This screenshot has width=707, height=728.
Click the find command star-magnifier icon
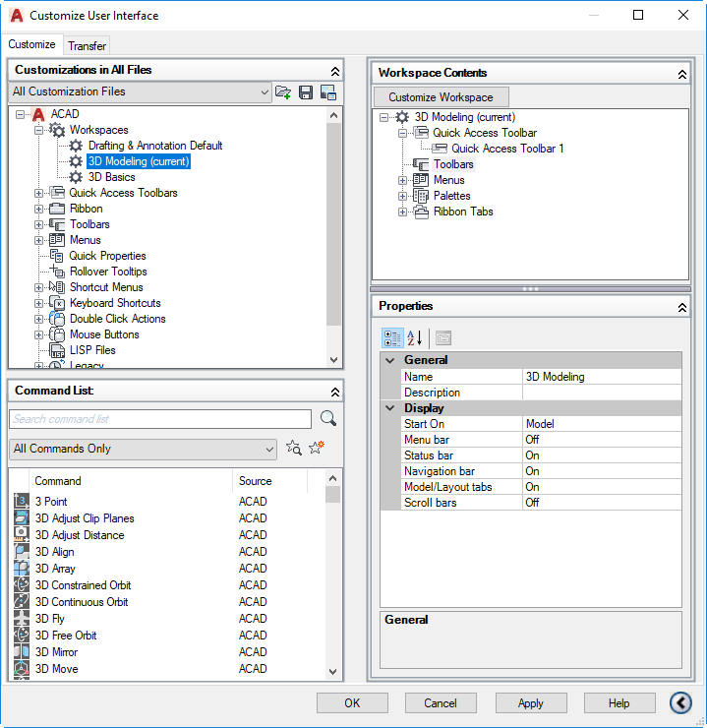coord(294,448)
